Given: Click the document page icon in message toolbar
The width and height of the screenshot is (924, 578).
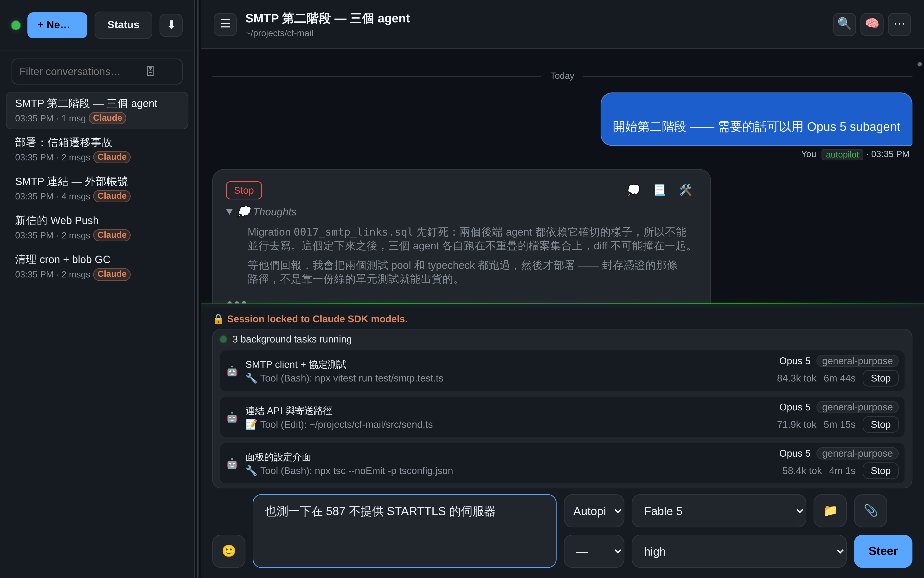Looking at the screenshot, I should tap(659, 190).
